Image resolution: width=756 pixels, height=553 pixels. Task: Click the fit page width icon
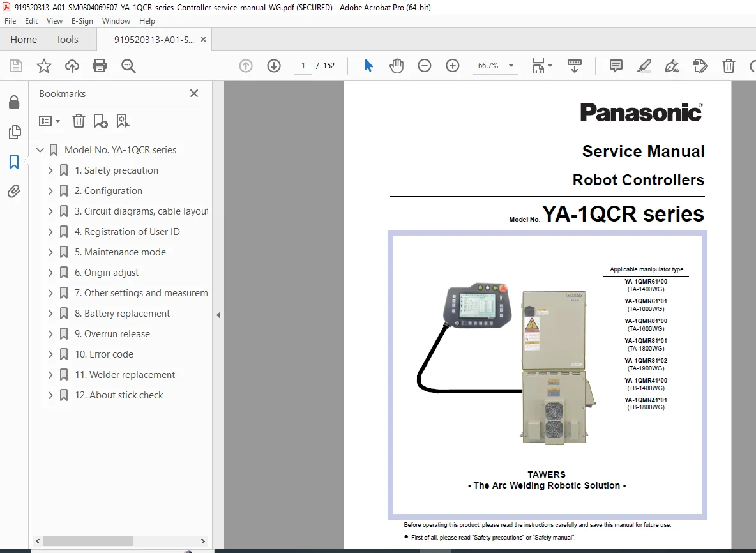[538, 66]
